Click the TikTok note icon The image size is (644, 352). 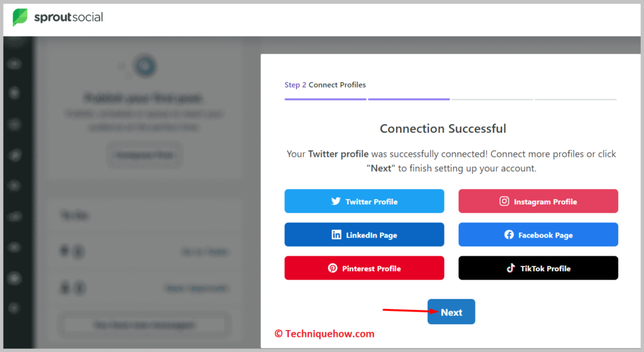(x=511, y=268)
